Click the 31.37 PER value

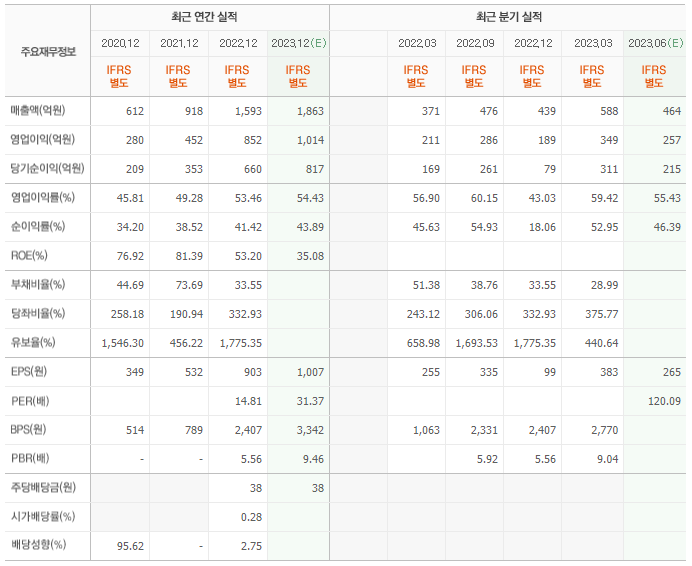click(310, 401)
